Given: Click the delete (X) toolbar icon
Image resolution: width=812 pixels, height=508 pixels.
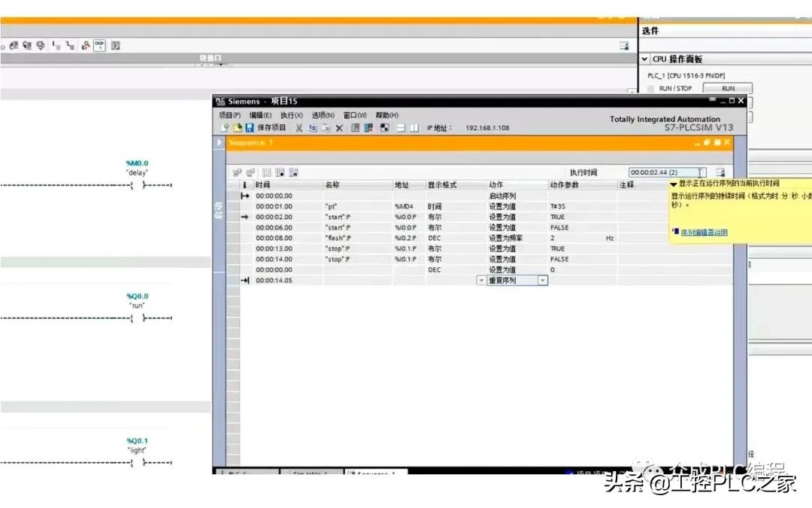Looking at the screenshot, I should [x=339, y=127].
